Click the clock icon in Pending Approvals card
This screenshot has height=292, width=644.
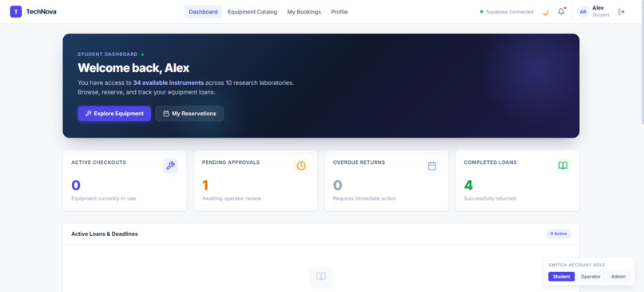pos(301,166)
